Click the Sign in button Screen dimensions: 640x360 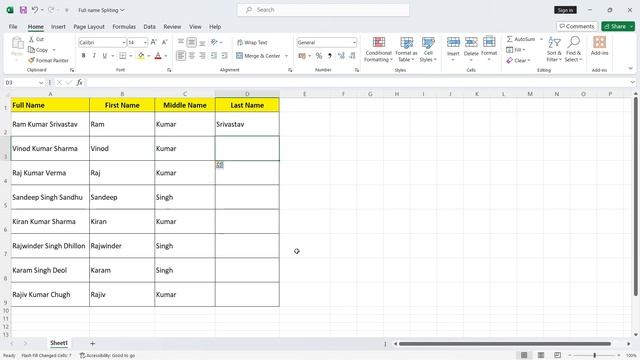(x=565, y=10)
